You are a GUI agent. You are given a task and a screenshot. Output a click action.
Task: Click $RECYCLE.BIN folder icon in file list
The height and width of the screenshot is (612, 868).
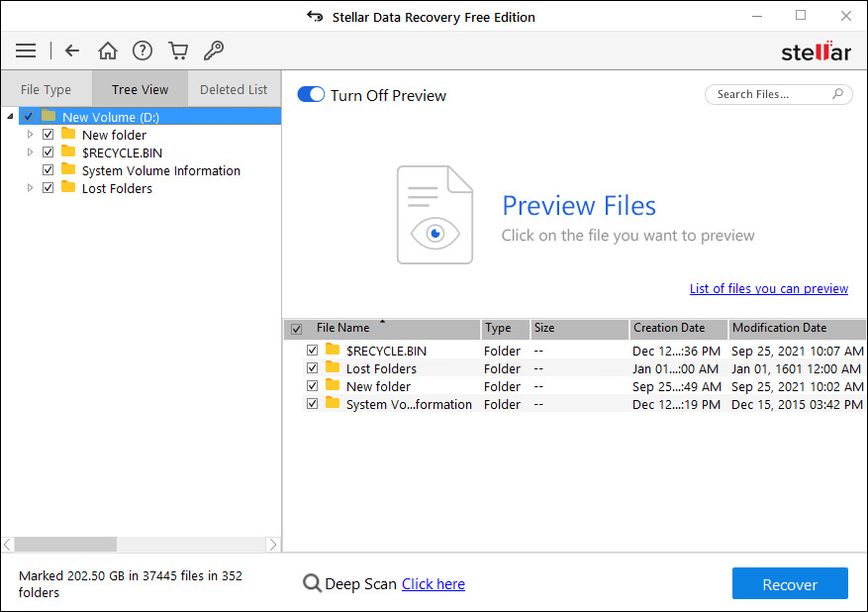click(x=333, y=350)
